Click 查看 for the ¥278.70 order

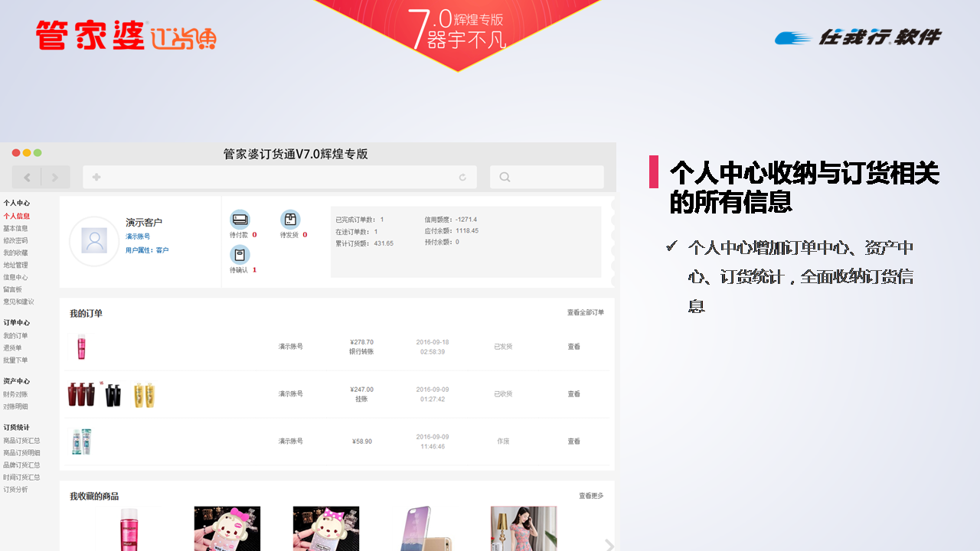573,347
